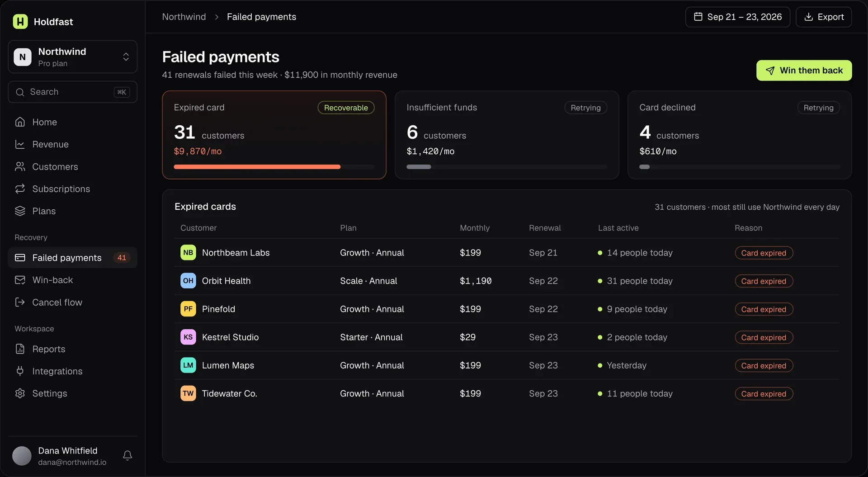Select the Insufficient funds summary card
The height and width of the screenshot is (477, 868).
[507, 135]
